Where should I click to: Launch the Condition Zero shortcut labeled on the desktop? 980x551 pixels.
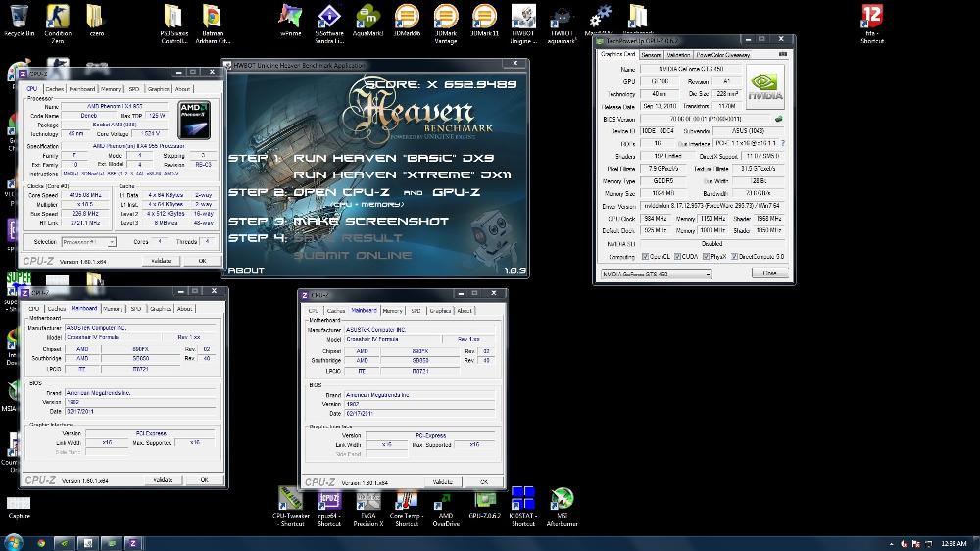click(x=58, y=24)
